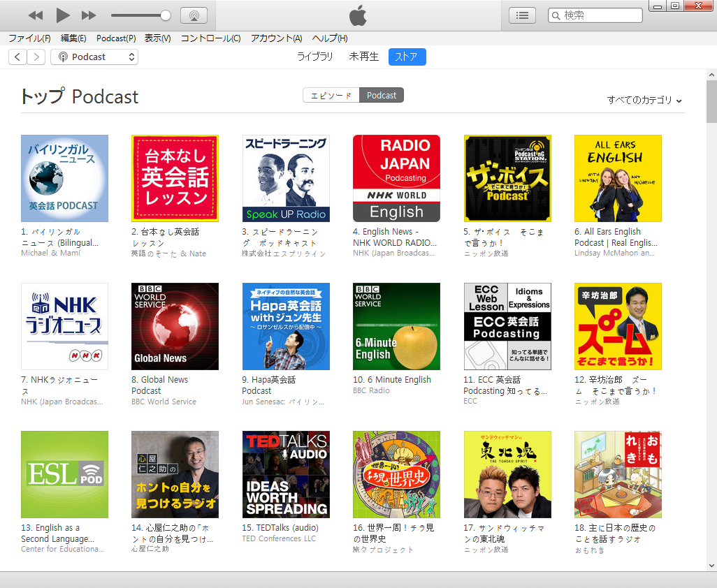Open the TEDTalks Audio artwork

[286, 474]
